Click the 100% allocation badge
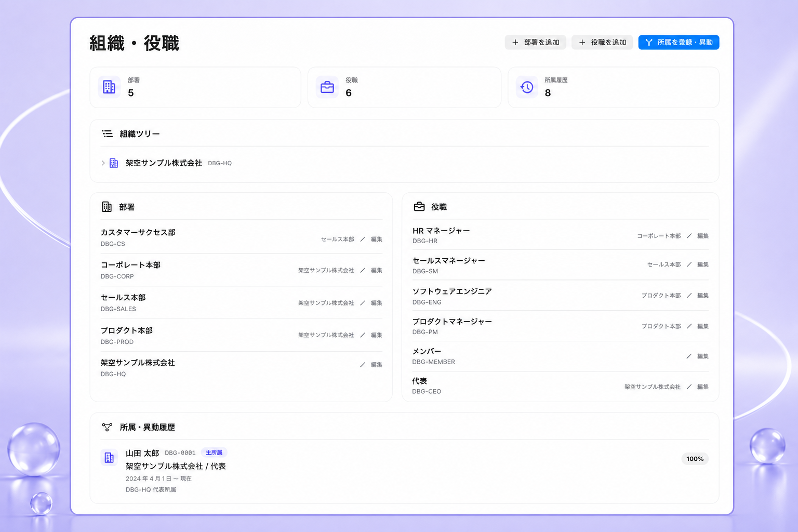The width and height of the screenshot is (798, 532). point(695,459)
